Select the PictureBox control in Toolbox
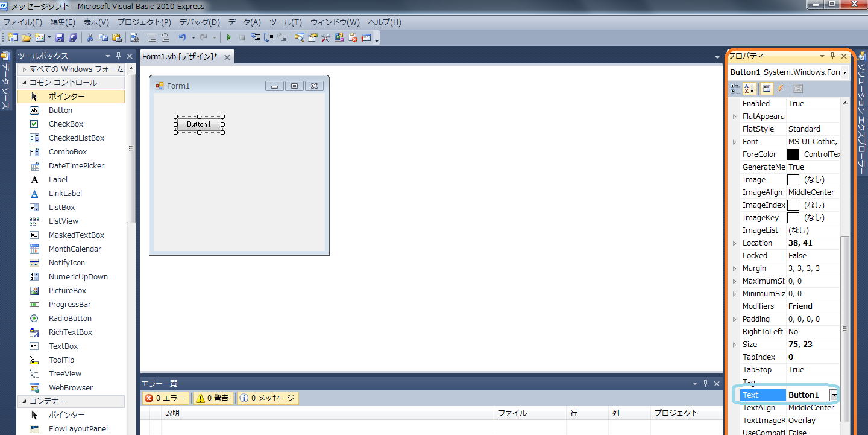The width and height of the screenshot is (868, 435). coord(71,291)
